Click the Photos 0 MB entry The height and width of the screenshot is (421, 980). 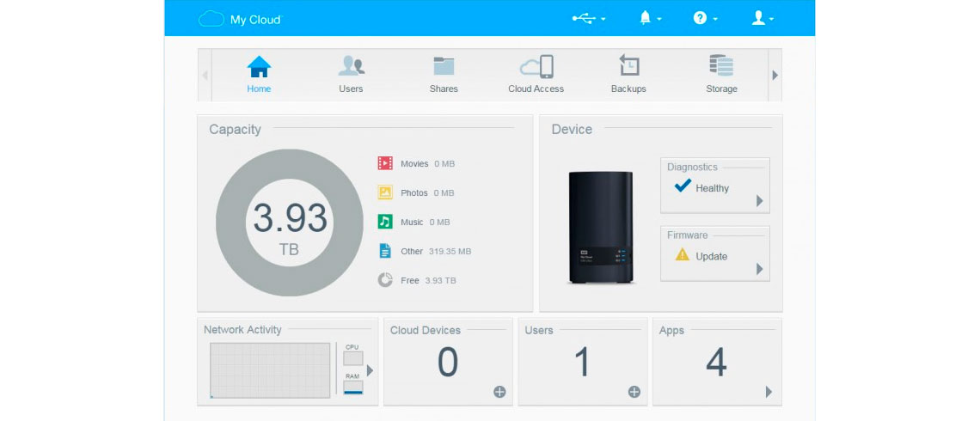point(427,193)
